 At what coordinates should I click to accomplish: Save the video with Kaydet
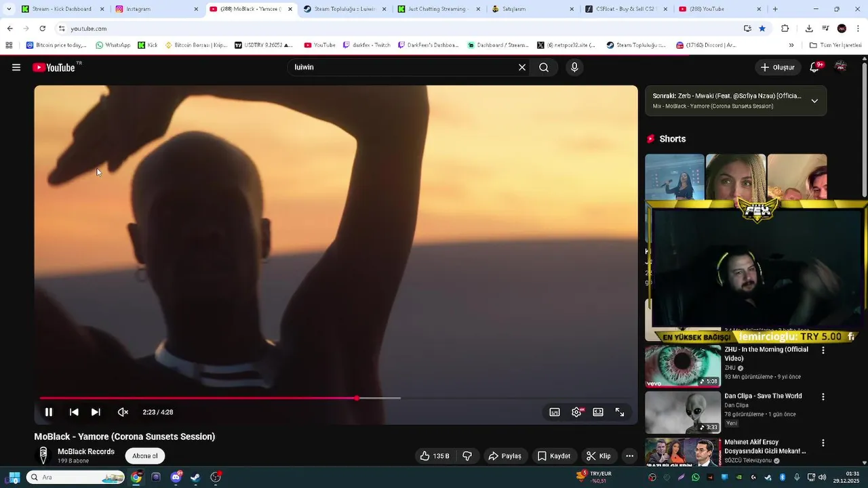(554, 456)
